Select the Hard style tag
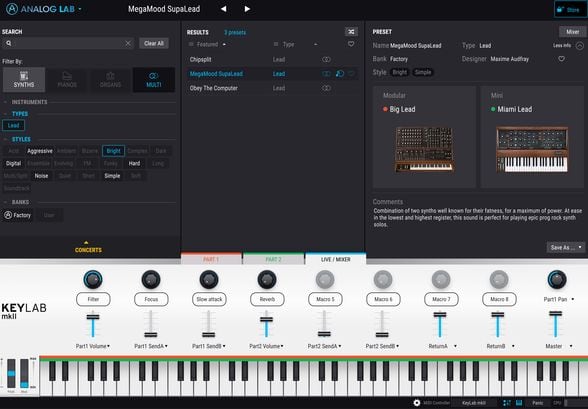This screenshot has height=409, width=588. (x=134, y=163)
